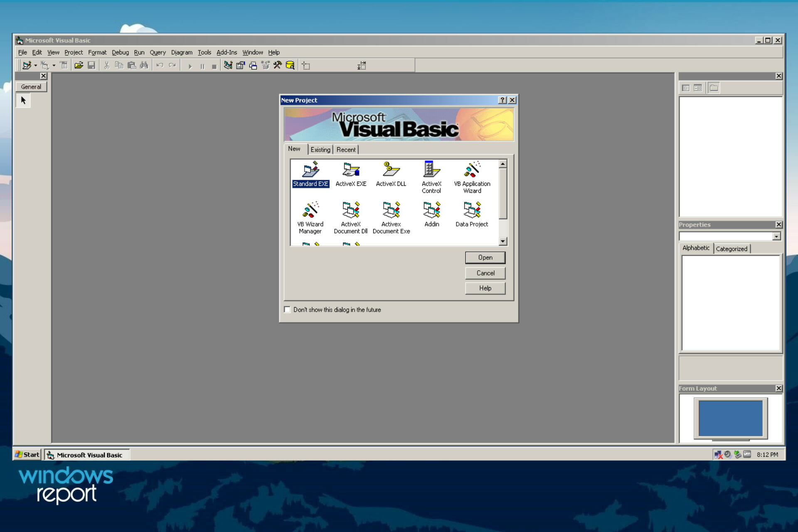
Task: Click the General toolbox tab button
Action: click(31, 87)
